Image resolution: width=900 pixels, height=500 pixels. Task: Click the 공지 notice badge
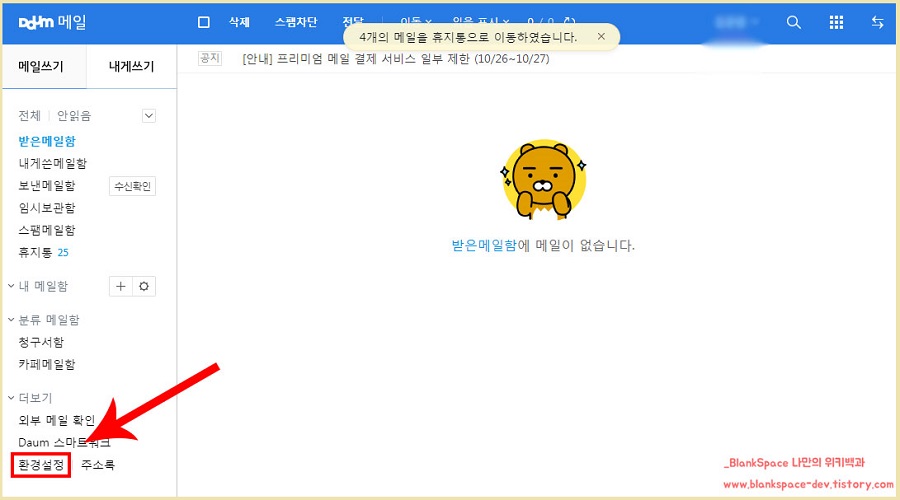pos(210,58)
